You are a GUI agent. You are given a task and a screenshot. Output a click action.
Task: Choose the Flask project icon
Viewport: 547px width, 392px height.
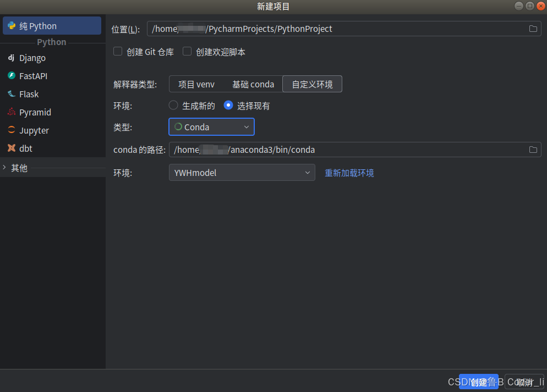click(12, 93)
